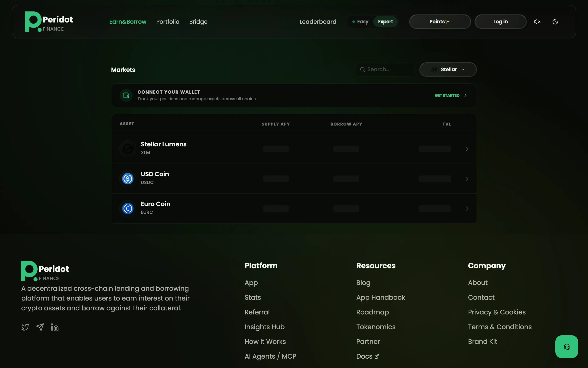Open the Privacy & Cookies link
Screen dimensions: 588x368
pos(497,312)
